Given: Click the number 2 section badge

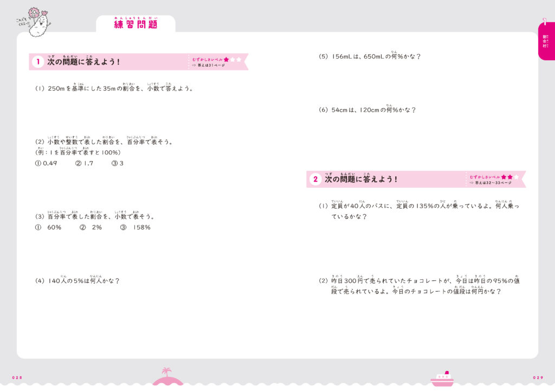Looking at the screenshot, I should (315, 179).
